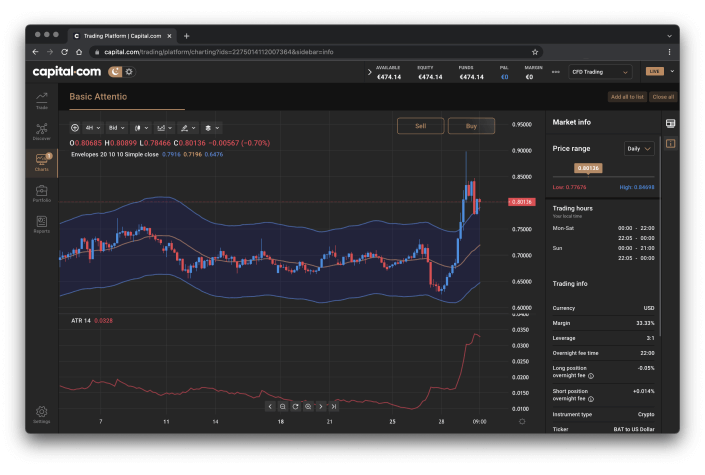Open the drawing tools dropdown
Image resolution: width=705 pixels, height=475 pixels.
pos(188,128)
